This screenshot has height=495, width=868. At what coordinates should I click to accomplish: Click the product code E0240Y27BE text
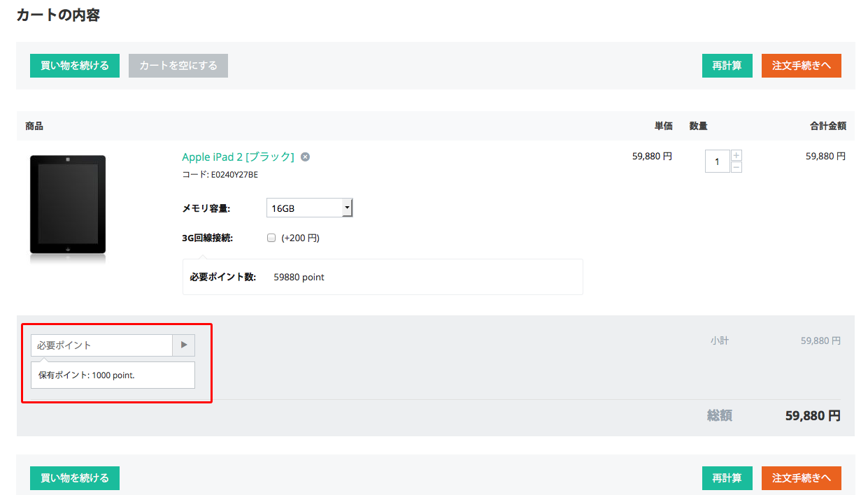(x=234, y=175)
